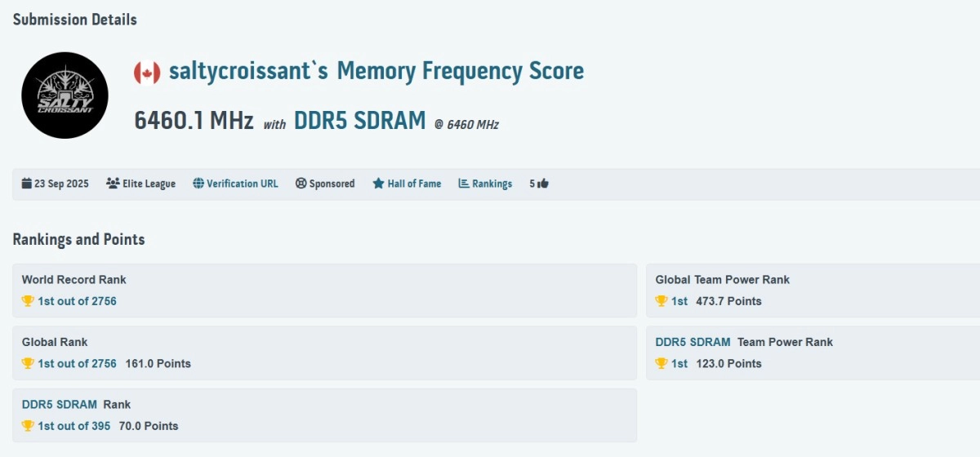Click the calendar icon beside 23 Sep 2025

click(x=27, y=184)
